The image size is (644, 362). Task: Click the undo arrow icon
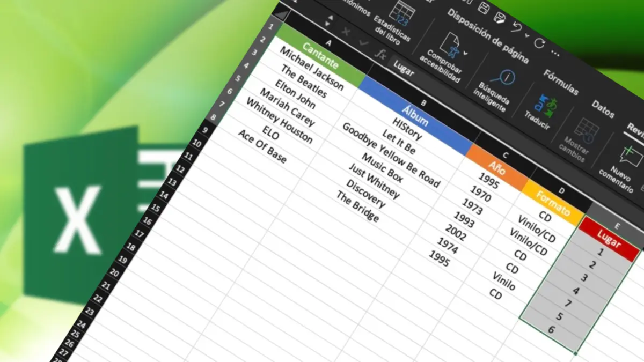pos(516,27)
